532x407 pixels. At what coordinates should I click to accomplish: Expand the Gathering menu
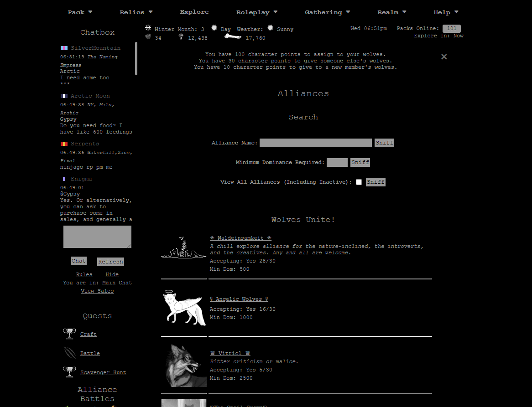click(328, 12)
